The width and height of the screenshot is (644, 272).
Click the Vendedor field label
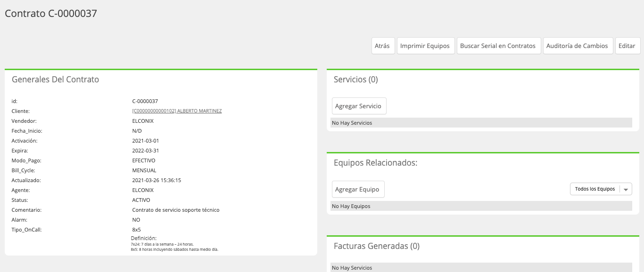coord(24,121)
